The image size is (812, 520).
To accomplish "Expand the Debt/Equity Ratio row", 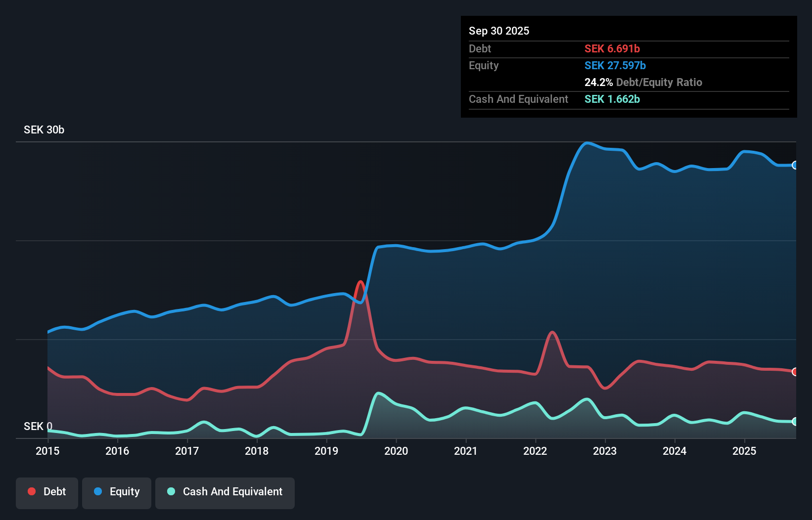I will coord(643,82).
